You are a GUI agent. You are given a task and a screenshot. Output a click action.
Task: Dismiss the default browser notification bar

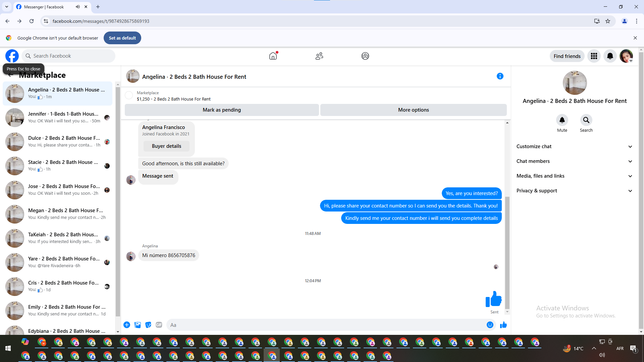coord(635,38)
